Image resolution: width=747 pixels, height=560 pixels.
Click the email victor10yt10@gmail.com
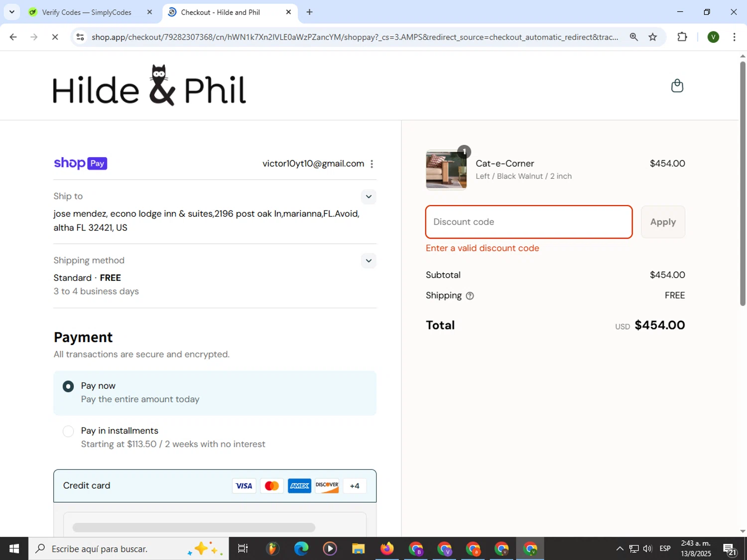[x=313, y=164]
